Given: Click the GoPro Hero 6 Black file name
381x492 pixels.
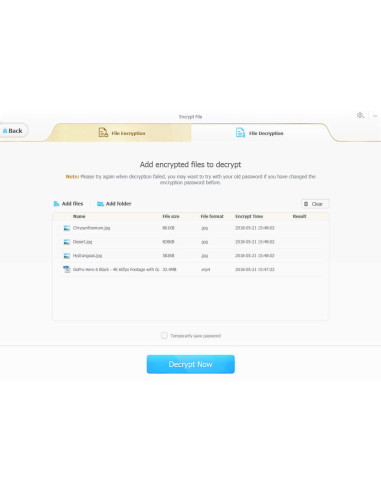Looking at the screenshot, I should pyautogui.click(x=116, y=269).
